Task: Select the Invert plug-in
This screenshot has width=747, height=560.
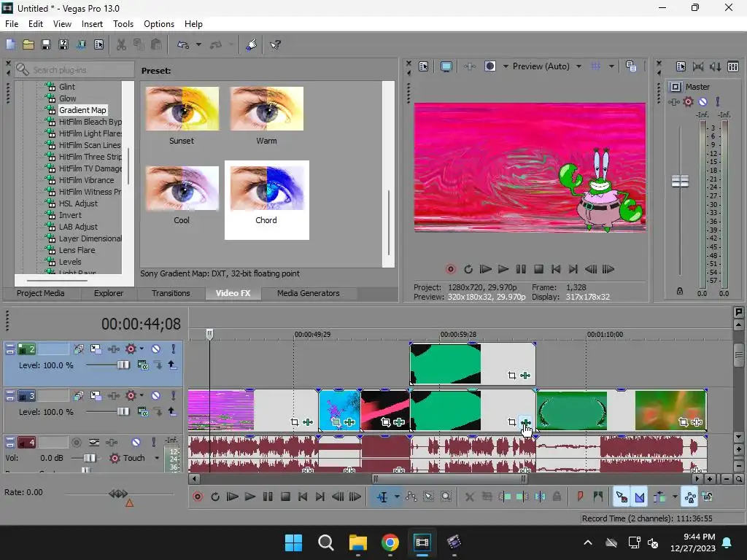Action: point(70,215)
